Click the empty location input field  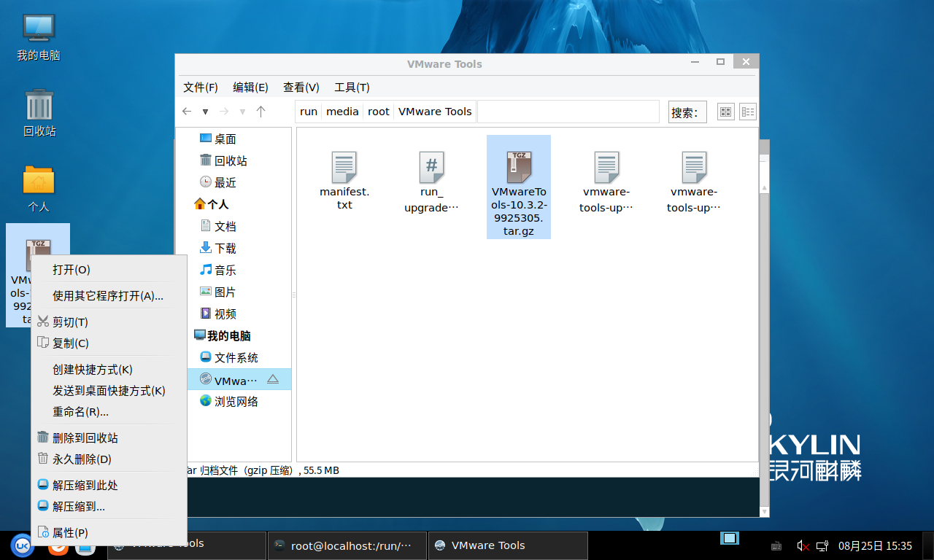point(568,112)
